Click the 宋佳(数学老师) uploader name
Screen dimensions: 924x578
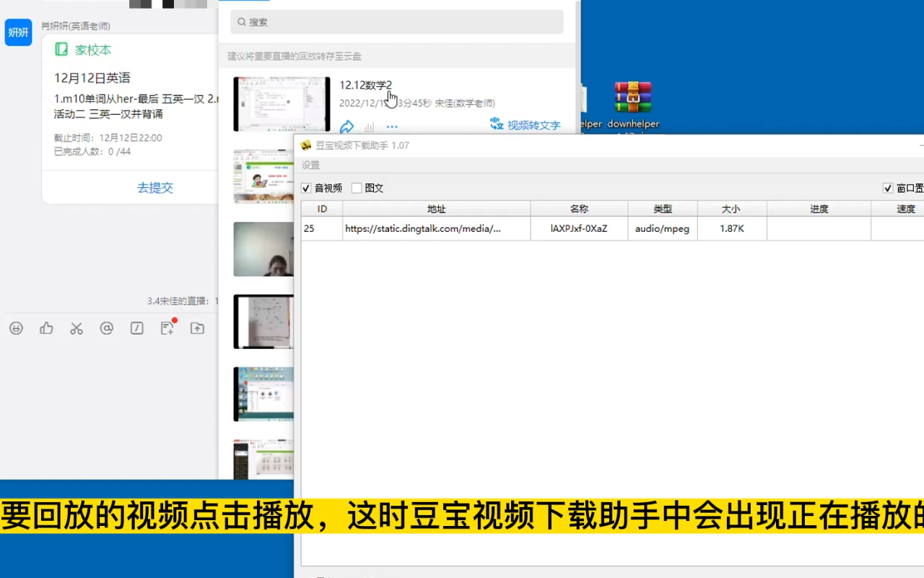[465, 103]
